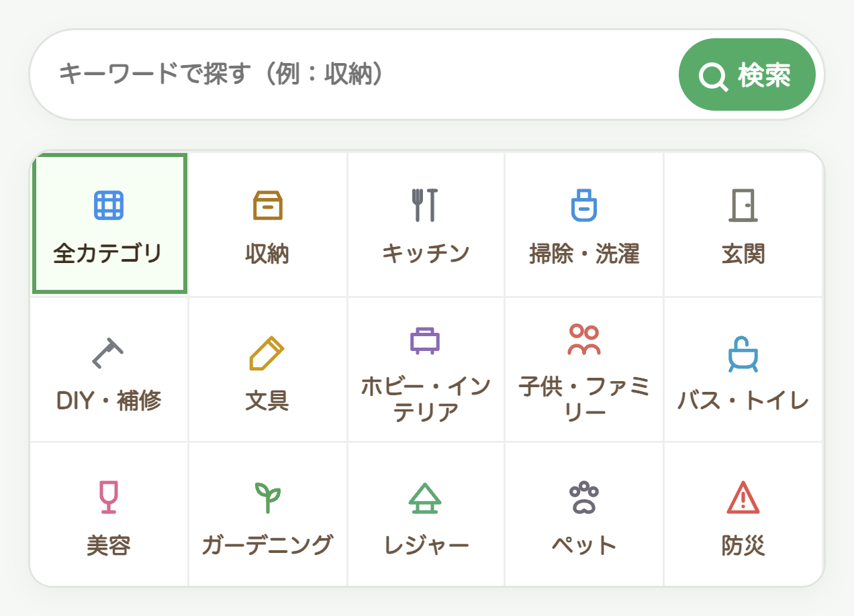Click the purple ホビー・インテリア icon
Screen dimensions: 854x616
[425, 340]
